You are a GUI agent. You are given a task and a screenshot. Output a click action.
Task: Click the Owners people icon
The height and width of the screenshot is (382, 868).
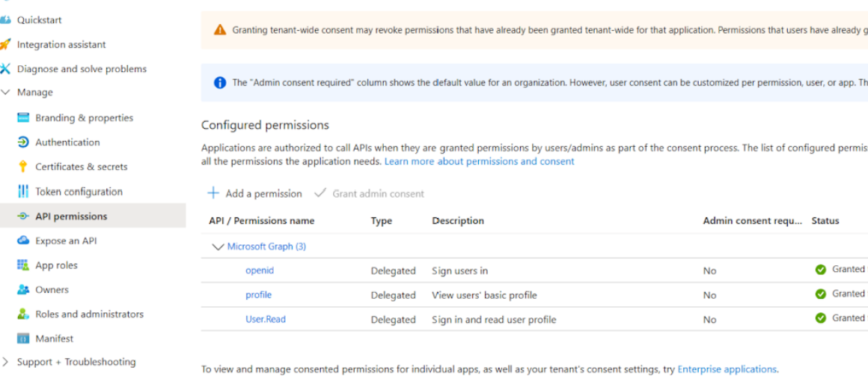[x=23, y=290]
